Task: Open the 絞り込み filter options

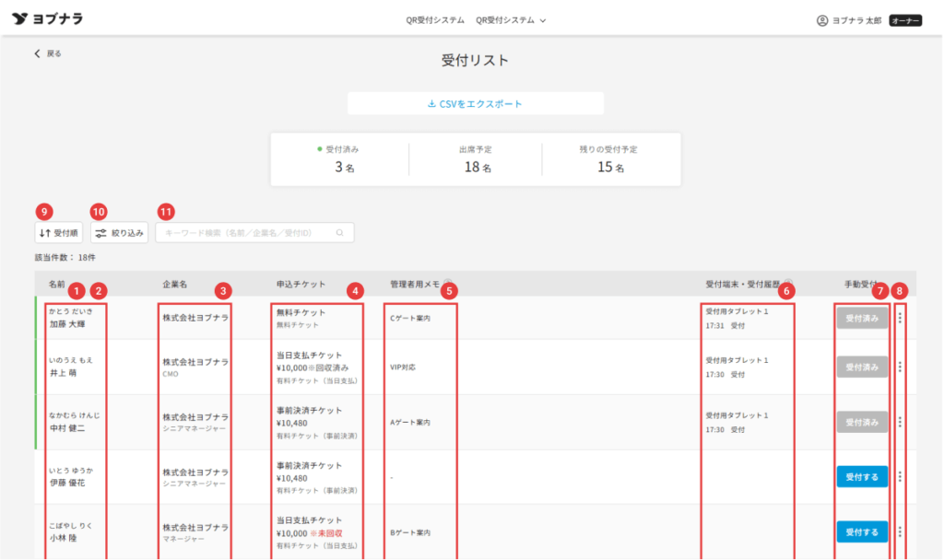Action: point(119,233)
